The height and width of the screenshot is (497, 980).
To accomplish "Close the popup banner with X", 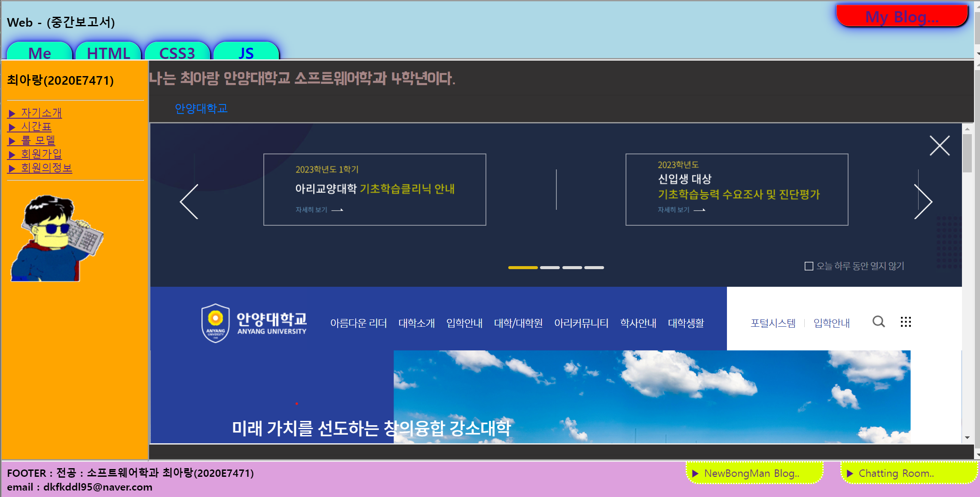I will point(940,146).
